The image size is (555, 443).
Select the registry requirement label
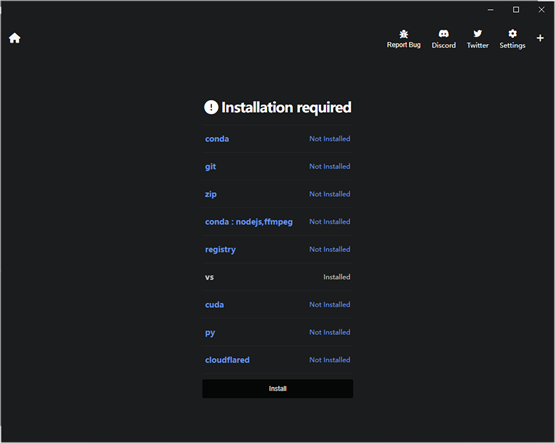[x=220, y=249]
